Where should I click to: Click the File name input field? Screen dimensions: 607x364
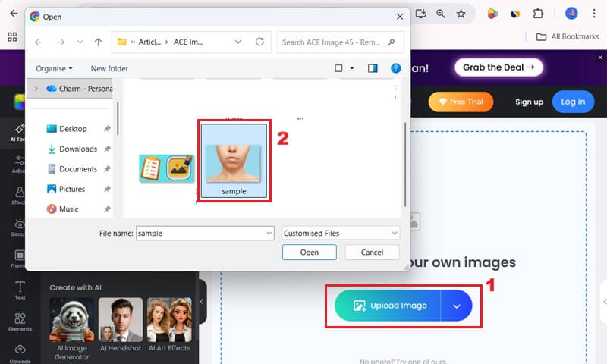click(205, 234)
